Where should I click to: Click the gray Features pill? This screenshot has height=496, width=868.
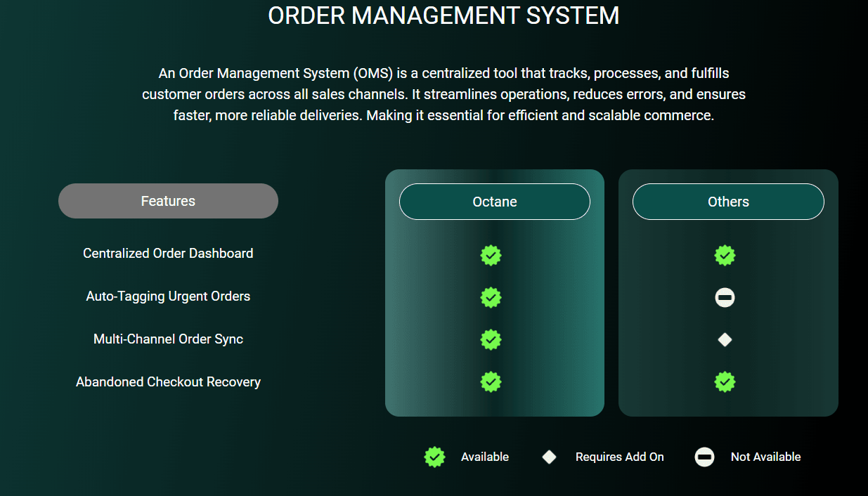point(168,201)
